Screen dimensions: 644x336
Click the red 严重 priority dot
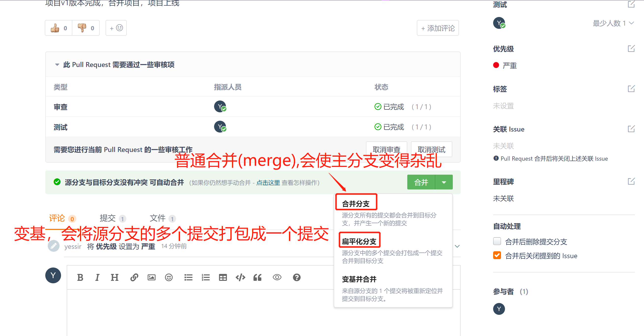click(496, 65)
